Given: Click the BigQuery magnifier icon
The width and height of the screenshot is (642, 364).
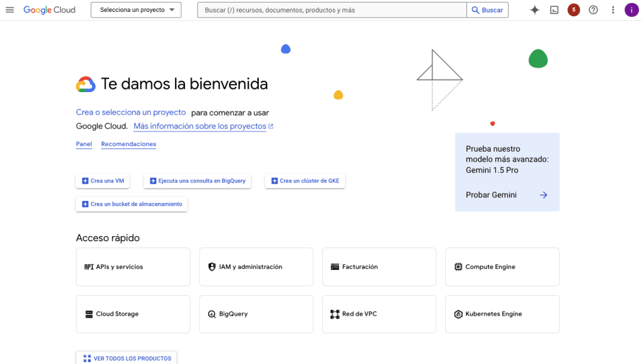Looking at the screenshot, I should (212, 314).
